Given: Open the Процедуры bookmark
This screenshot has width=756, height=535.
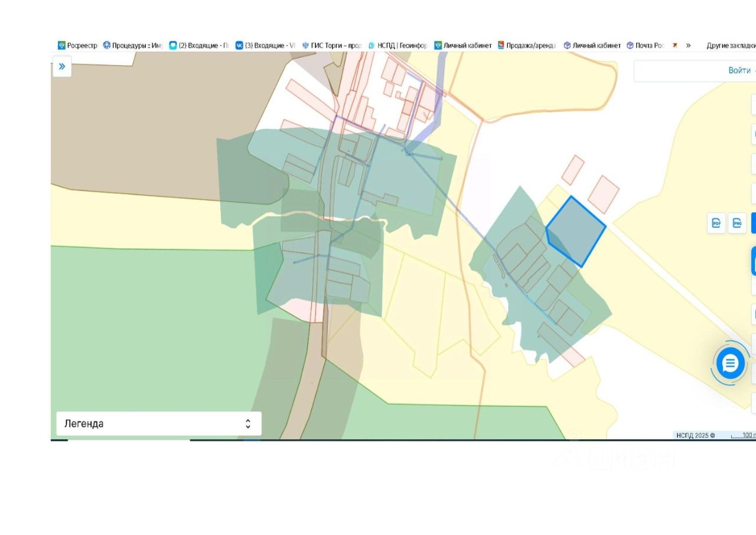Looking at the screenshot, I should pos(133,46).
